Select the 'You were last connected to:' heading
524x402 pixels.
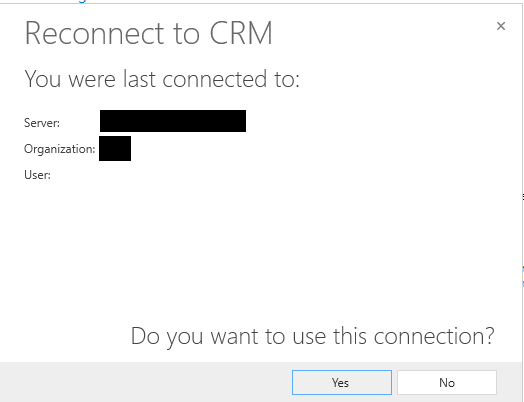click(162, 79)
